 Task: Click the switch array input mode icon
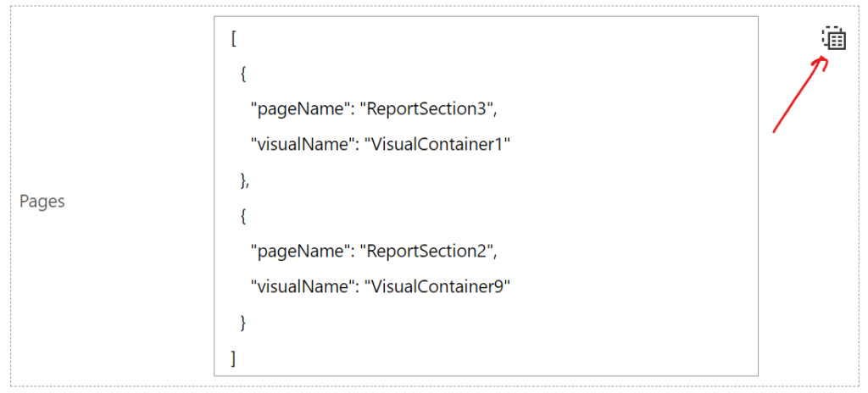click(834, 38)
